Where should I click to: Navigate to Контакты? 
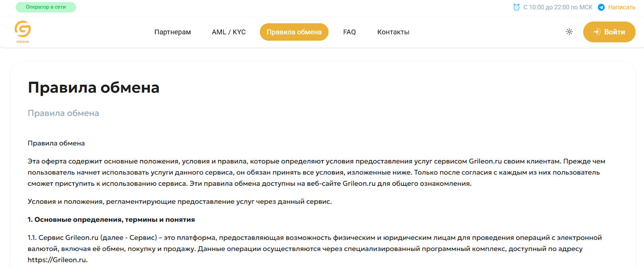click(393, 32)
